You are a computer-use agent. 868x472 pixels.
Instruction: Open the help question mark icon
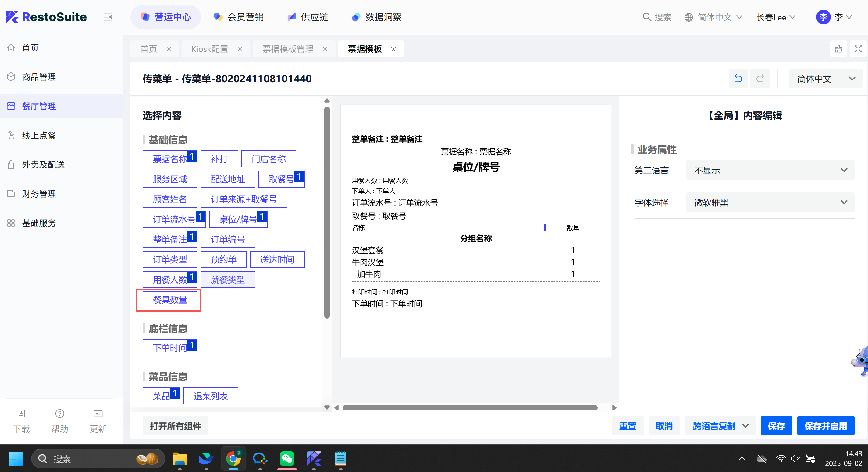[60, 414]
